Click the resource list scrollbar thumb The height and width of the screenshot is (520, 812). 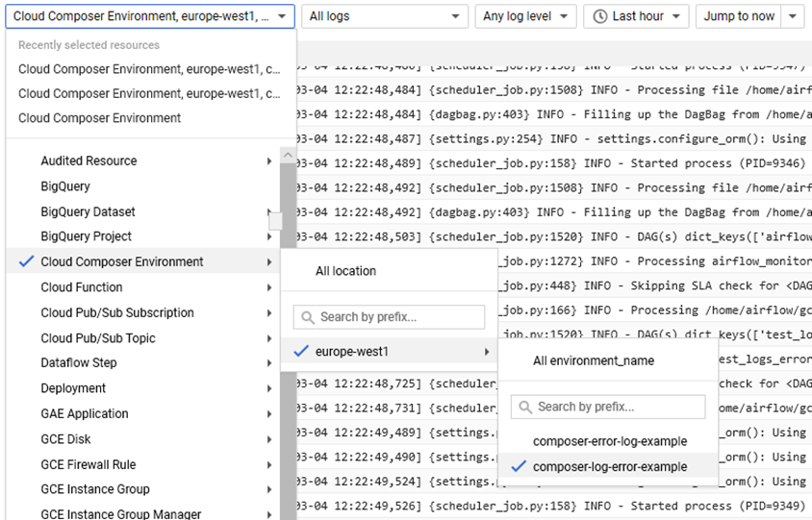pos(275,221)
